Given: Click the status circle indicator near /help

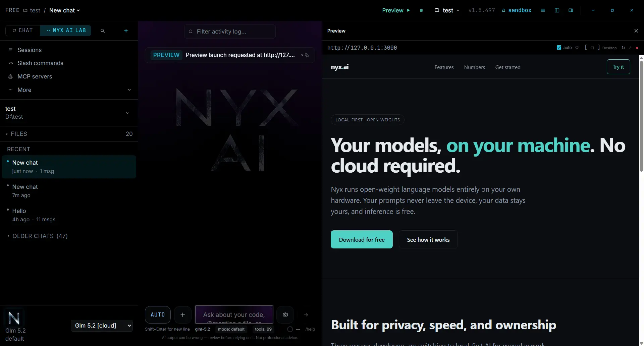Looking at the screenshot, I should (x=290, y=329).
